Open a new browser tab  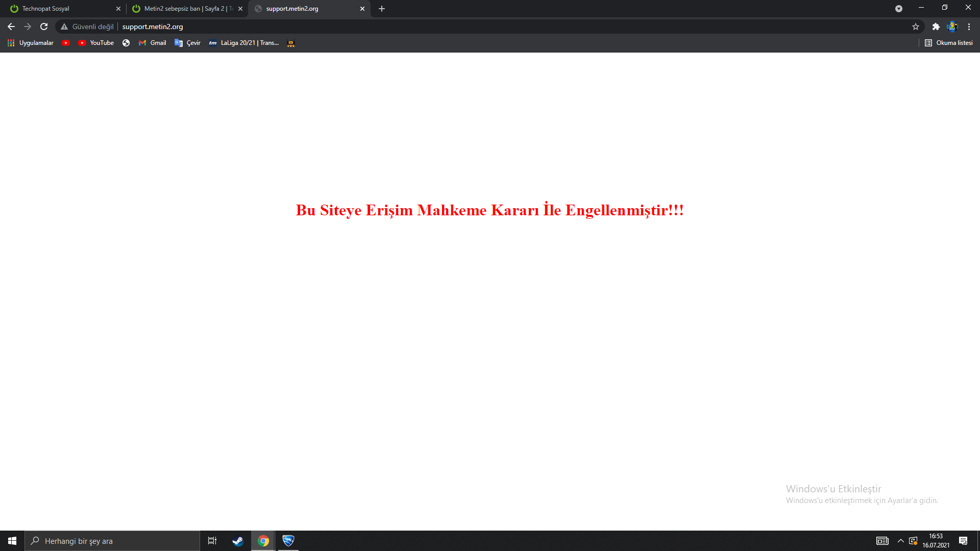pos(382,9)
